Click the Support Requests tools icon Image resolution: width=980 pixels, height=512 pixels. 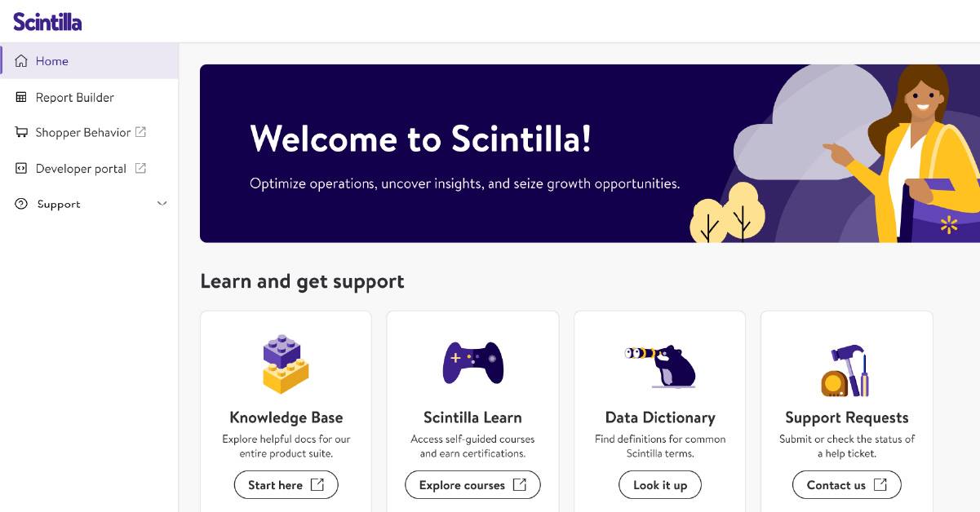(846, 371)
